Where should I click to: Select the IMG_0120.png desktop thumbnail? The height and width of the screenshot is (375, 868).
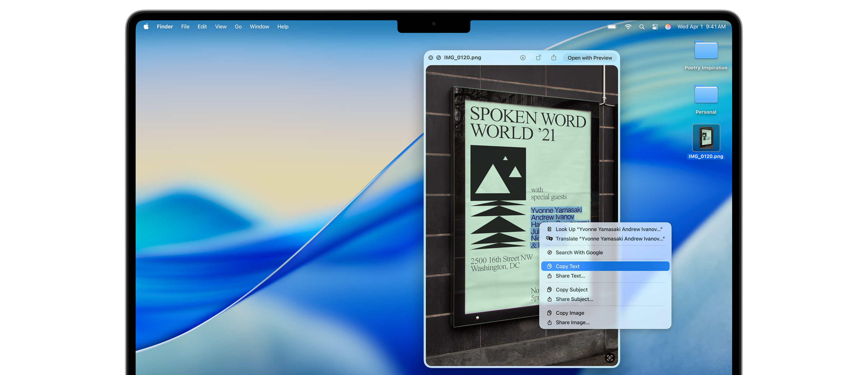click(x=705, y=138)
